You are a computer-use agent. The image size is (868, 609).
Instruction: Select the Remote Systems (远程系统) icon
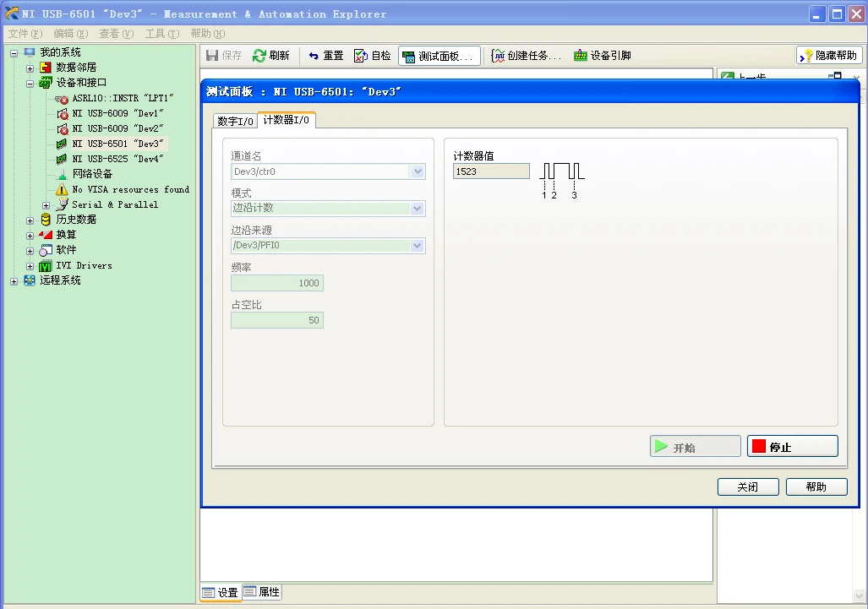pos(30,281)
